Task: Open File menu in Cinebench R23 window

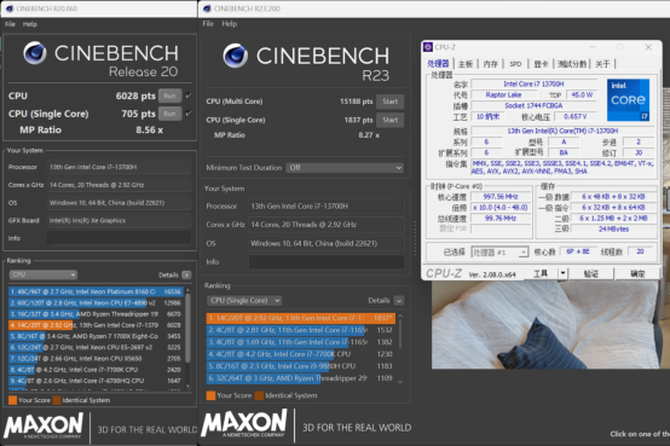Action: pyautogui.click(x=208, y=24)
